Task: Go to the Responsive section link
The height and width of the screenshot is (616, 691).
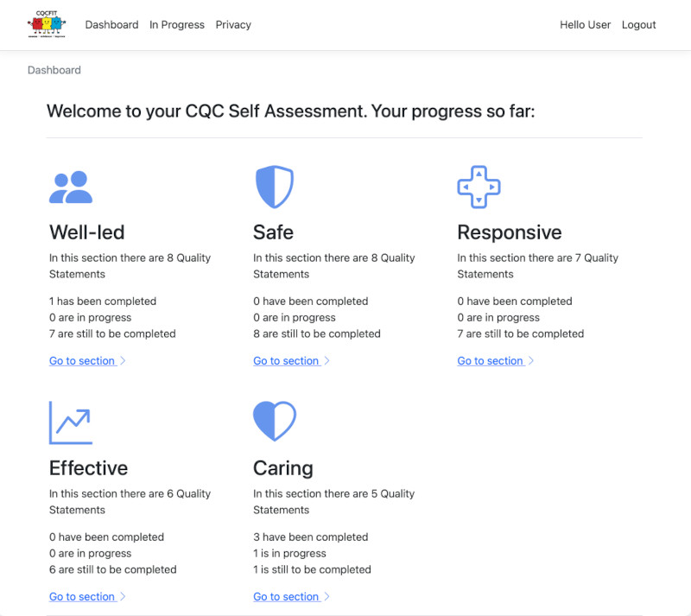Action: [x=491, y=360]
